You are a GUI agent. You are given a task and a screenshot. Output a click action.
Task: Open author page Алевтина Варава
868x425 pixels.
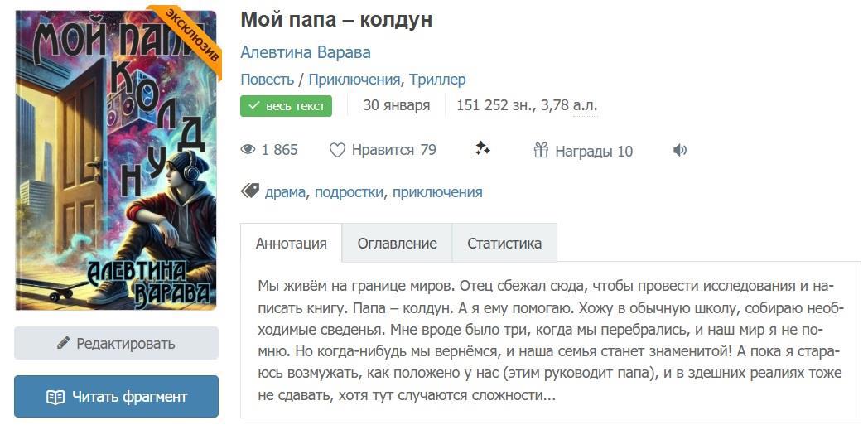click(306, 52)
